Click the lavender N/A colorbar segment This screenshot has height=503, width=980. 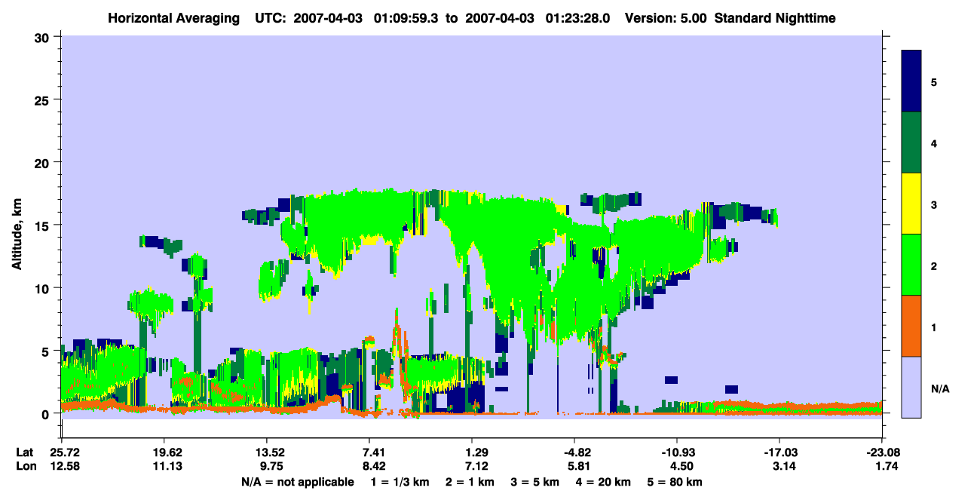[912, 386]
